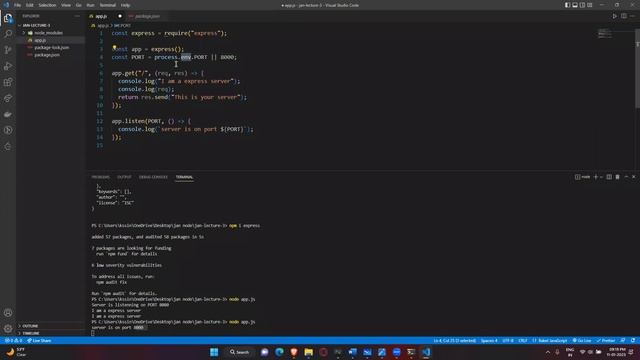Screen dimensions: 640x360
Task: Open the Extensions view
Action: [8, 82]
